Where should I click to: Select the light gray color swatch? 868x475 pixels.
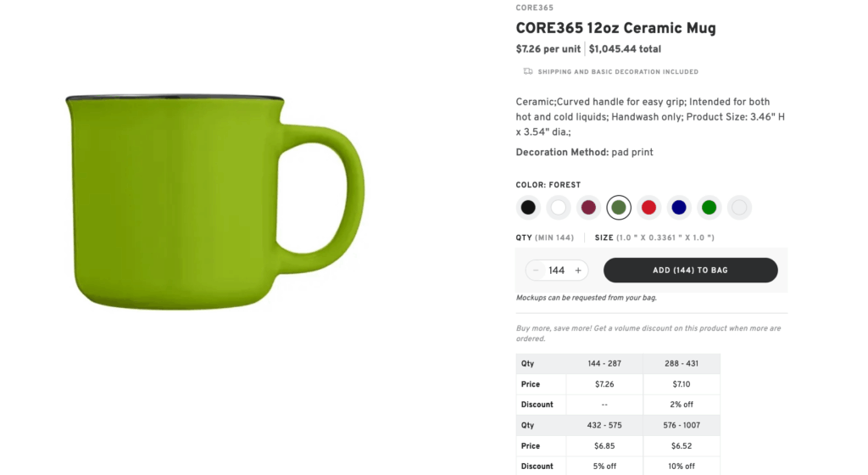pos(739,207)
